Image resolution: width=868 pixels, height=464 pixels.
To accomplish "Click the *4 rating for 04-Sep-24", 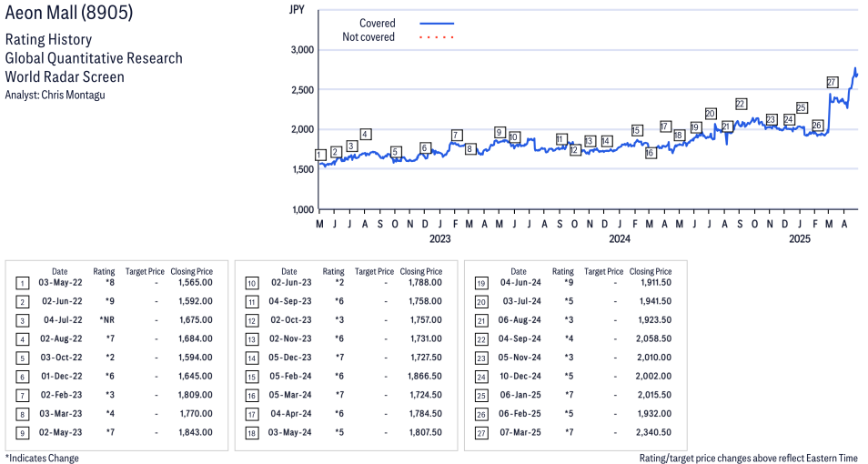I will point(569,338).
